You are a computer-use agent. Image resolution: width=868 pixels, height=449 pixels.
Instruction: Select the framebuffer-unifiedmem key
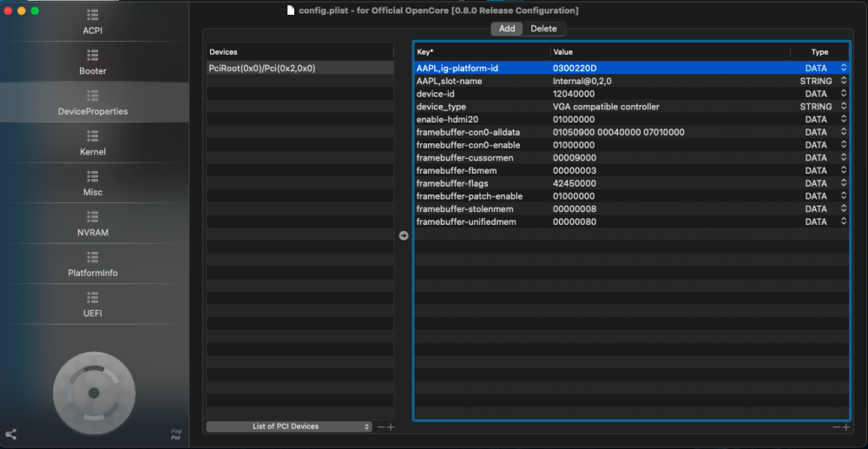466,221
